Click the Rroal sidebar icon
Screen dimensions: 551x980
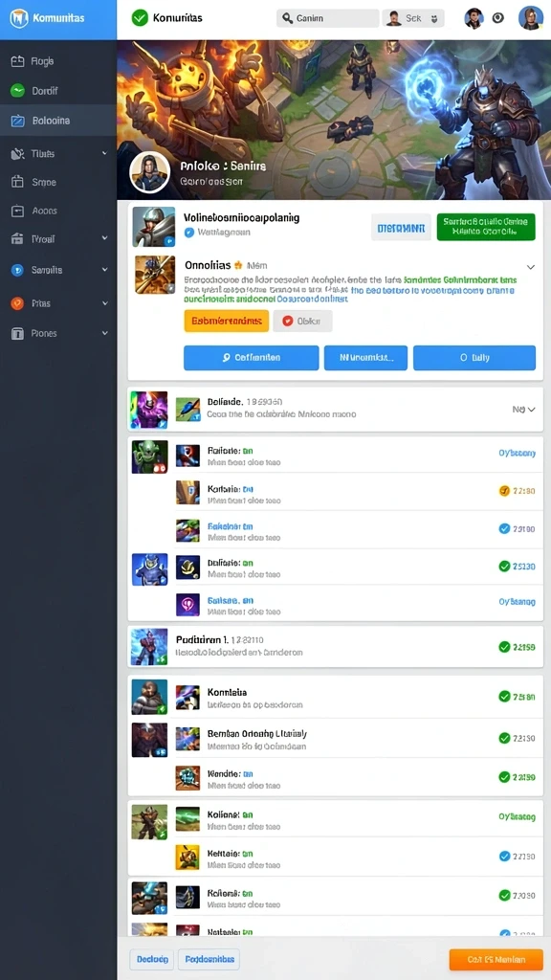coord(17,238)
